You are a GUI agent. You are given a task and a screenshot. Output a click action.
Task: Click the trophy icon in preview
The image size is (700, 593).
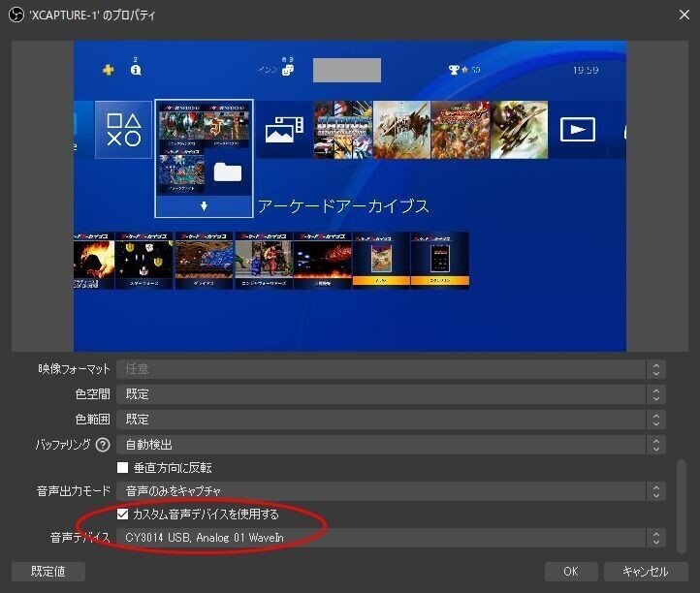454,70
